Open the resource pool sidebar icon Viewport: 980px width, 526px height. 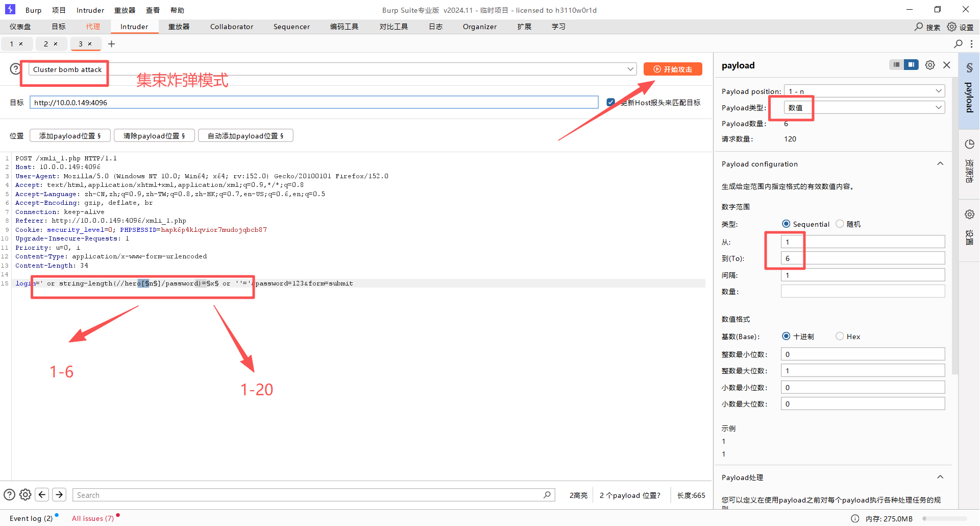click(969, 145)
